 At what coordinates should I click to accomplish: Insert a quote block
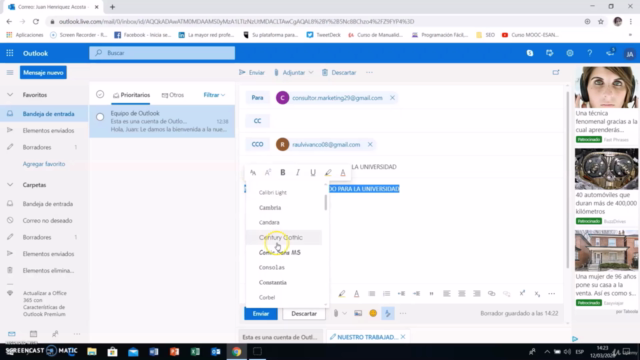431,293
